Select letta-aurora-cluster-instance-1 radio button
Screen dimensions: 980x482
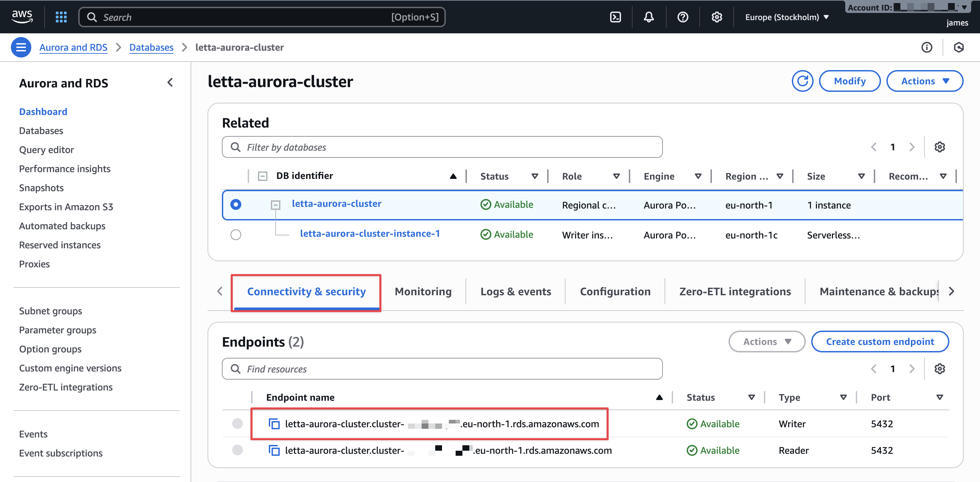(236, 235)
